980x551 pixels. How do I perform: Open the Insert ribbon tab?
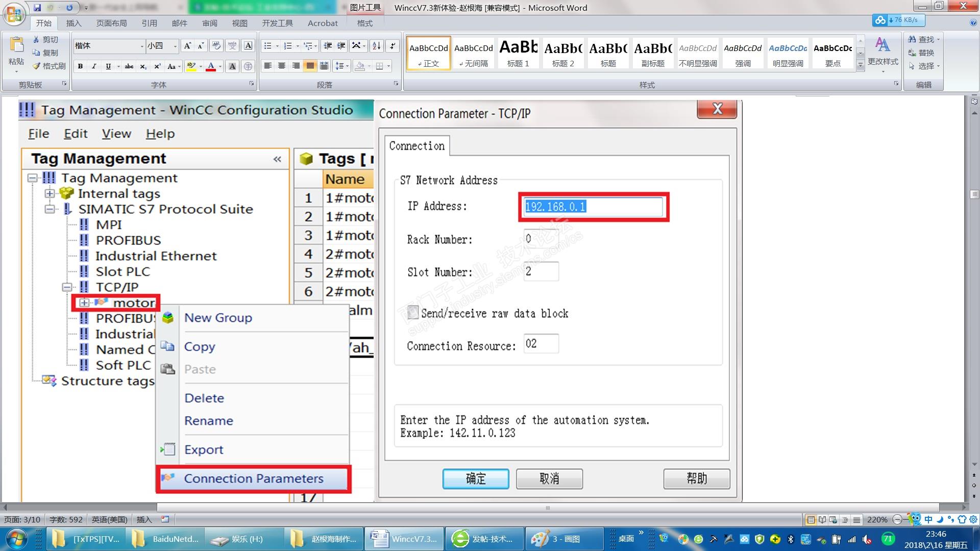click(73, 23)
